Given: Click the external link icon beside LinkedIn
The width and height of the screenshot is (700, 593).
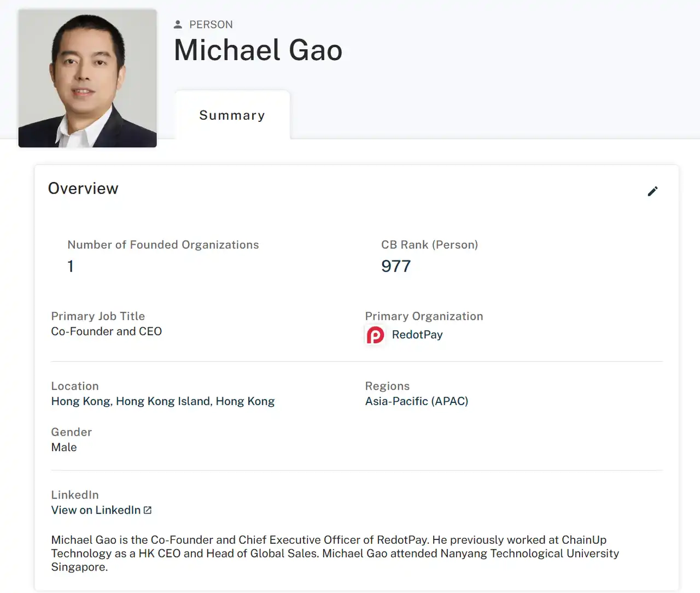Looking at the screenshot, I should click(x=148, y=510).
